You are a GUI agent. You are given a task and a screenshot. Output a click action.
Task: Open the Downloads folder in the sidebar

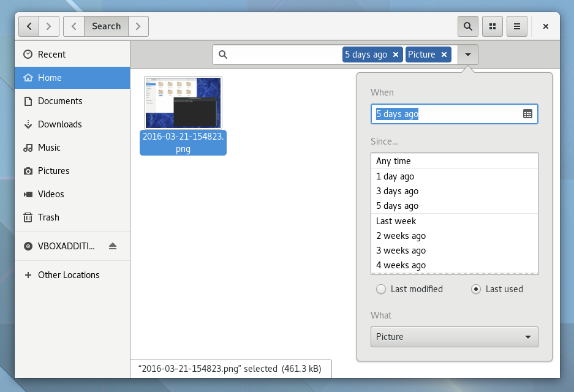(x=59, y=124)
